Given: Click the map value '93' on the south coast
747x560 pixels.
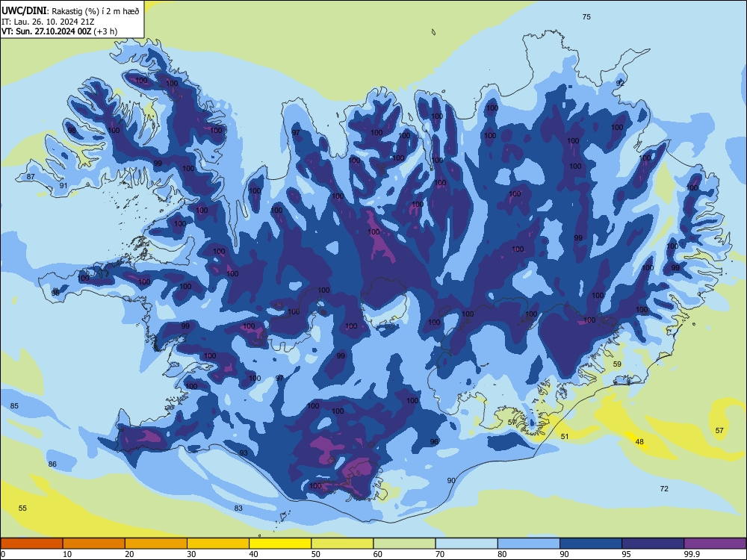Looking at the screenshot, I should (244, 453).
